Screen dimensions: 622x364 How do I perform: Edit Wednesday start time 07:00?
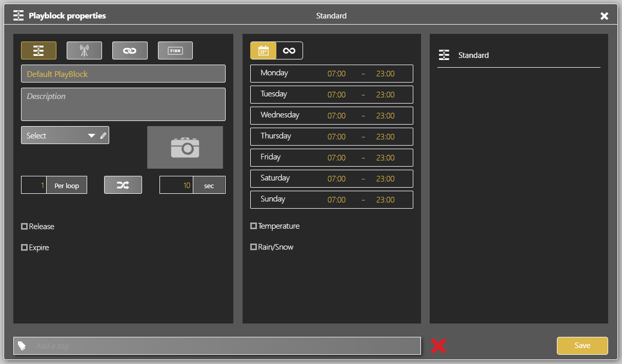(336, 116)
